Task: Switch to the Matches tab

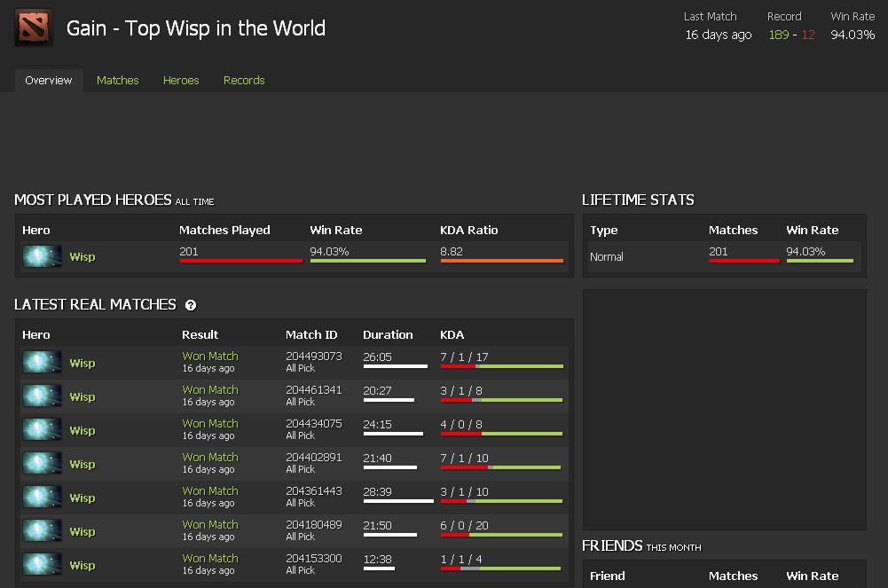Action: pyautogui.click(x=118, y=81)
